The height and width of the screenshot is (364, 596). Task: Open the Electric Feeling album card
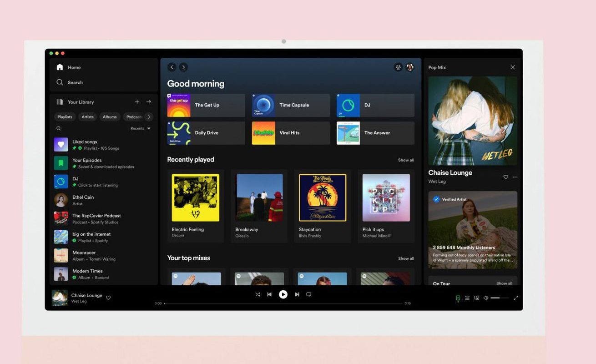(196, 206)
